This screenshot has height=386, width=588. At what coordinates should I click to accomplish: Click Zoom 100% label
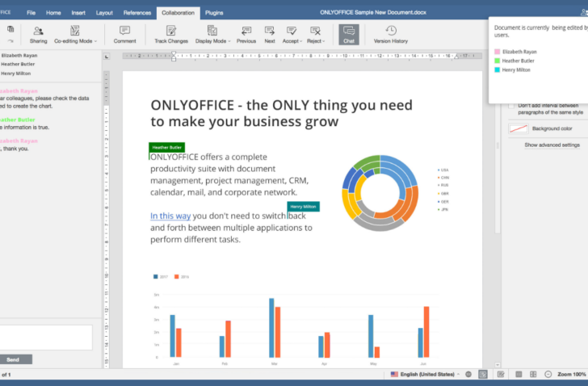571,374
